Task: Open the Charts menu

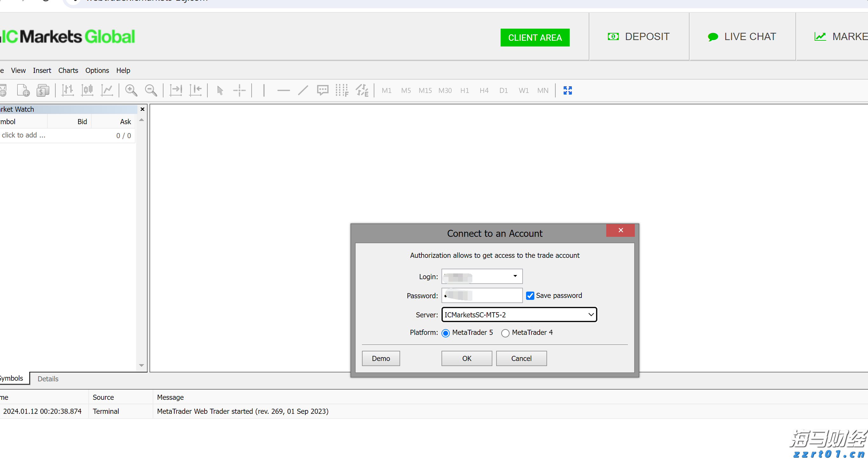Action: coord(68,70)
